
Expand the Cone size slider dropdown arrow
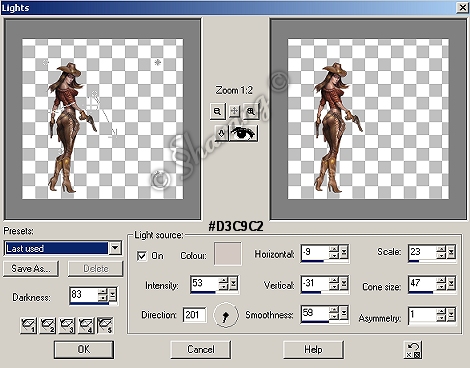click(x=451, y=284)
